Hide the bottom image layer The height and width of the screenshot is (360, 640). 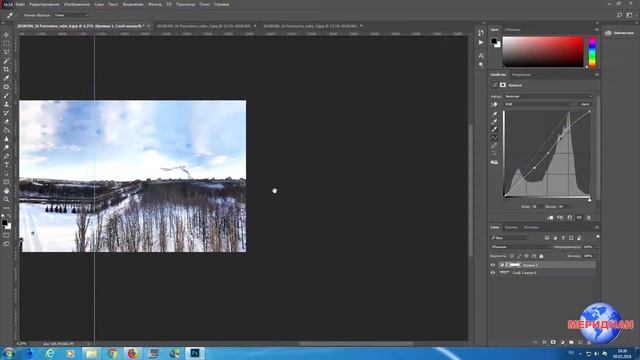[493, 273]
